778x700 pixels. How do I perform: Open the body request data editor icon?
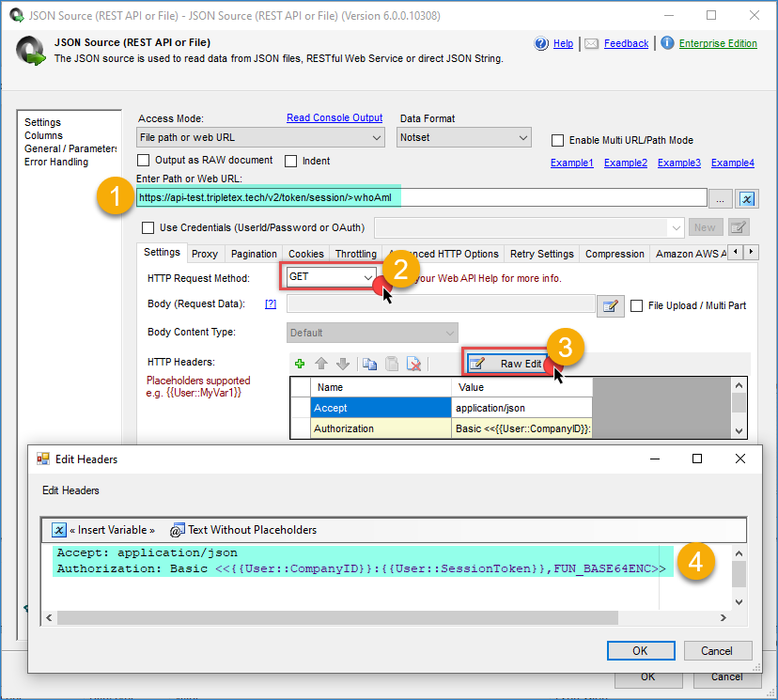[610, 305]
